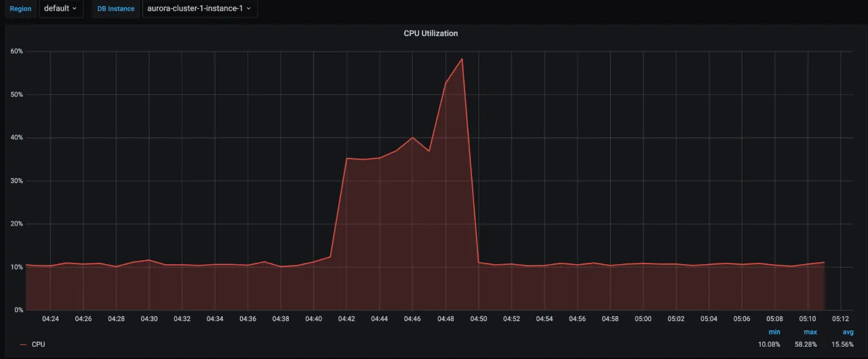Click the 0% y-axis label
The image size is (868, 359).
[19, 310]
